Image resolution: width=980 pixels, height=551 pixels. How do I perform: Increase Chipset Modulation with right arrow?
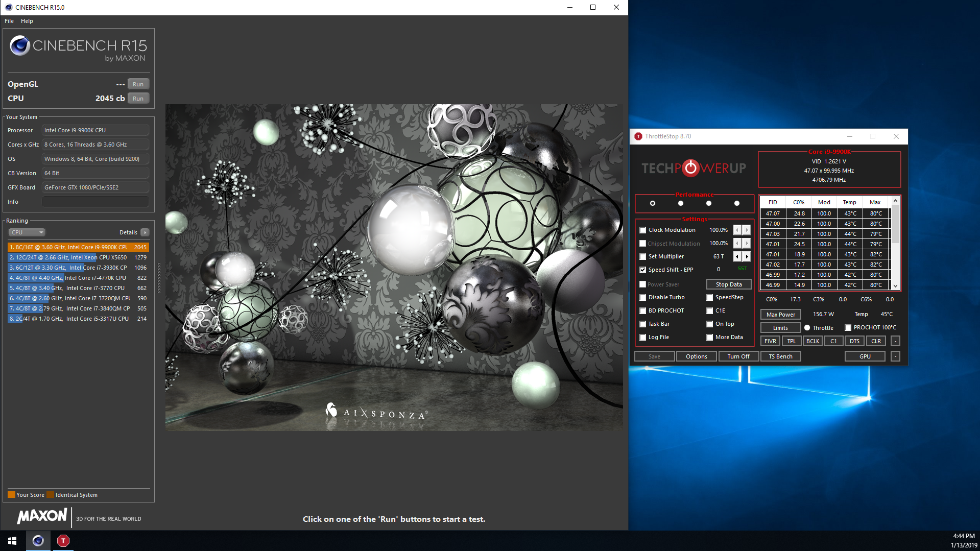click(x=747, y=244)
